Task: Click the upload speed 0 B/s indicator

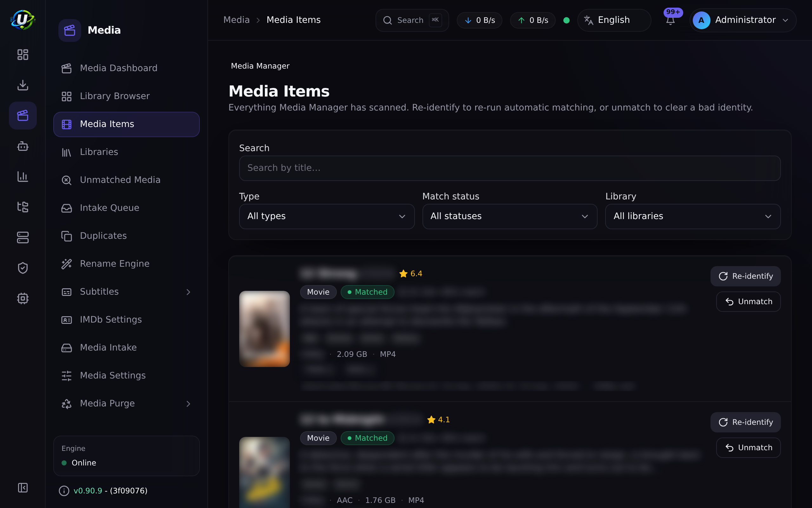Action: pos(533,20)
